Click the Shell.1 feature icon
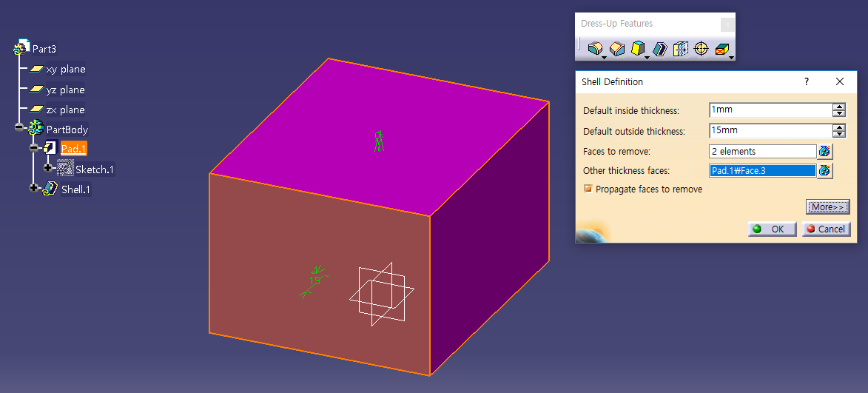 pos(50,189)
